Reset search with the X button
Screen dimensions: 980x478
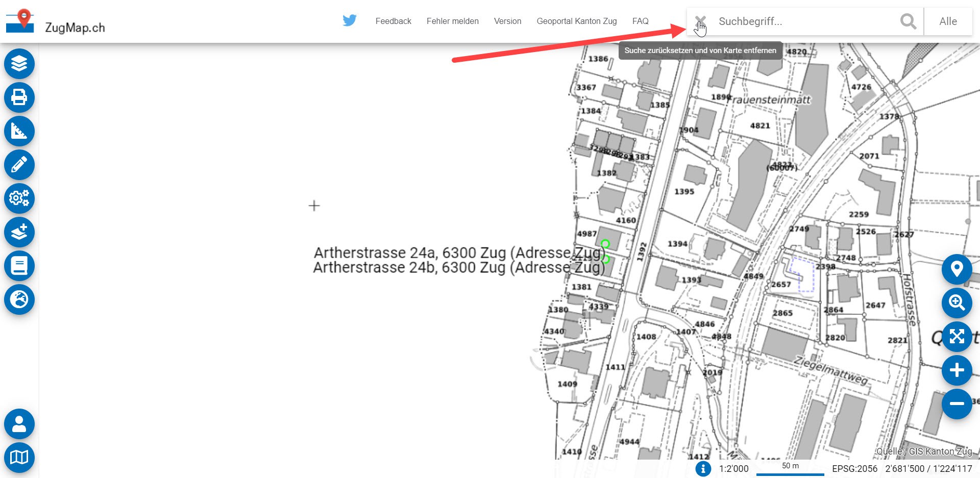[700, 21]
